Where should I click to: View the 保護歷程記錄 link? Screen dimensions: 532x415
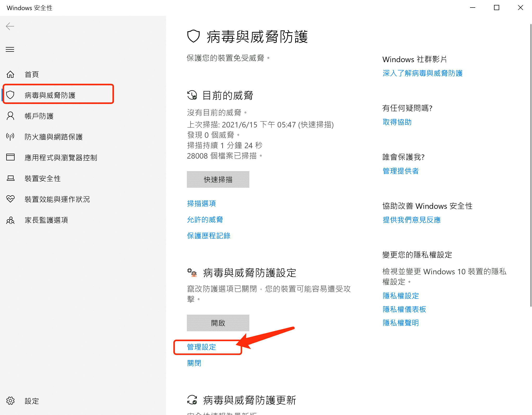coord(208,236)
